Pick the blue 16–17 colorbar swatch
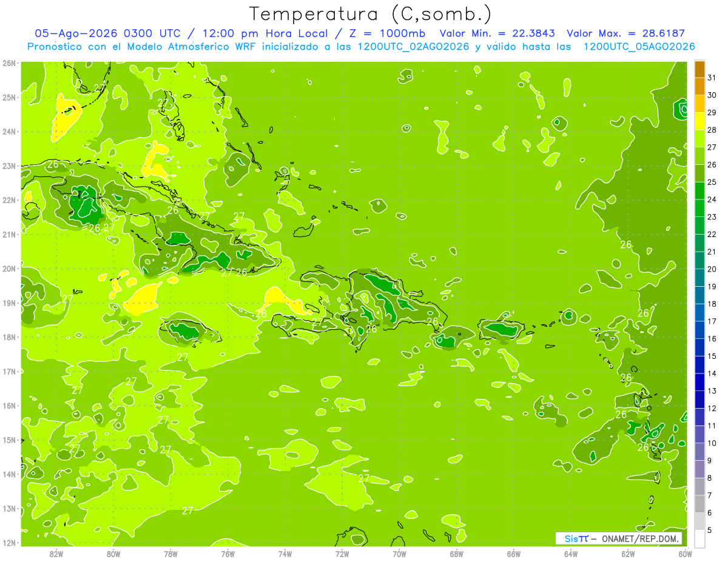 [699, 330]
